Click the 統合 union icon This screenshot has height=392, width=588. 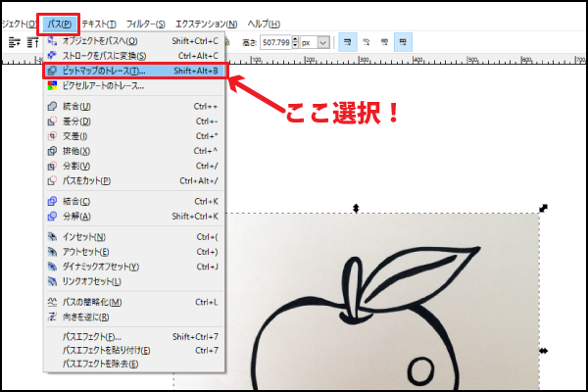pyautogui.click(x=53, y=106)
